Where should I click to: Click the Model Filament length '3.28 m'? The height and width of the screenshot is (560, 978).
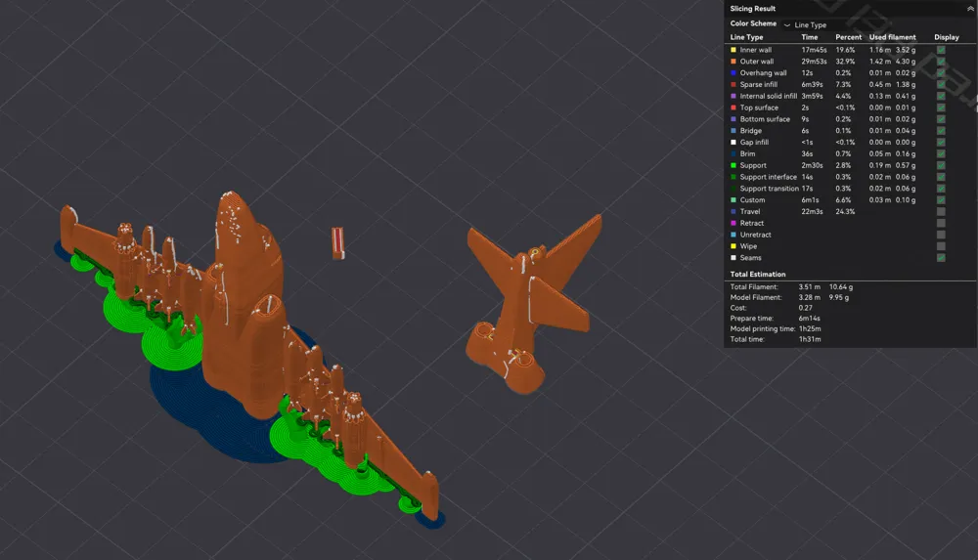coord(810,297)
